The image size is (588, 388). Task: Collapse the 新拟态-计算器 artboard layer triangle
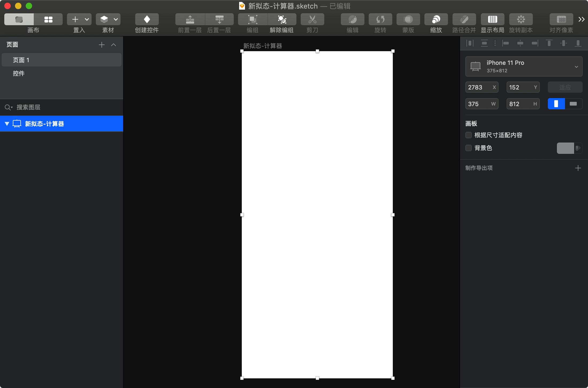pyautogui.click(x=7, y=124)
